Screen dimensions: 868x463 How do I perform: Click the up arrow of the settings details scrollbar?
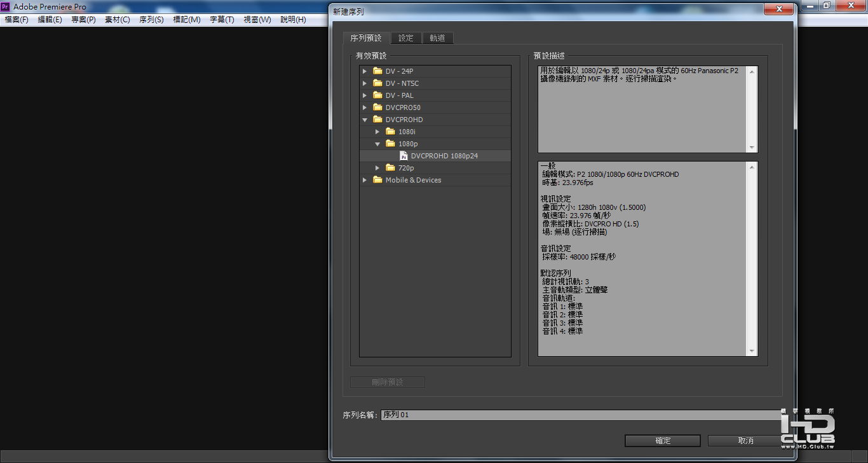pos(752,167)
